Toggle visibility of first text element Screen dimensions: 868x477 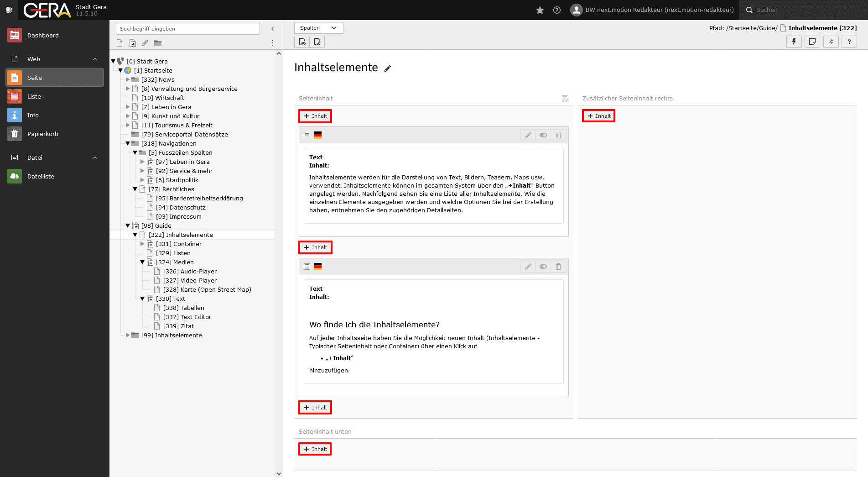point(543,135)
